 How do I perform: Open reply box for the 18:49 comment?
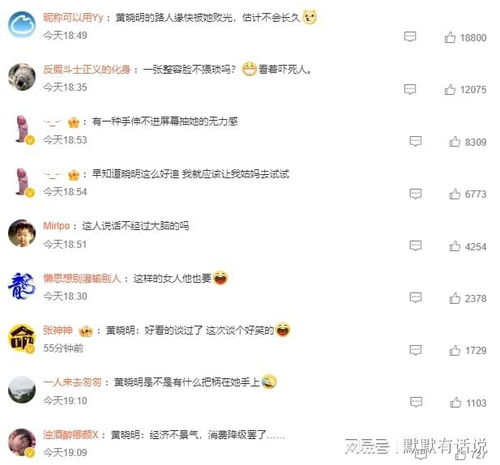click(x=410, y=36)
